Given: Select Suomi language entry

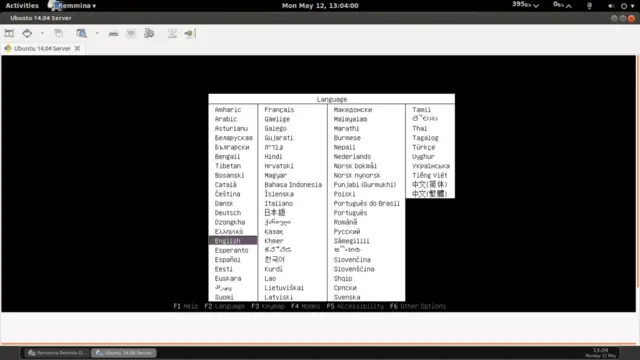Looking at the screenshot, I should pyautogui.click(x=224, y=298).
